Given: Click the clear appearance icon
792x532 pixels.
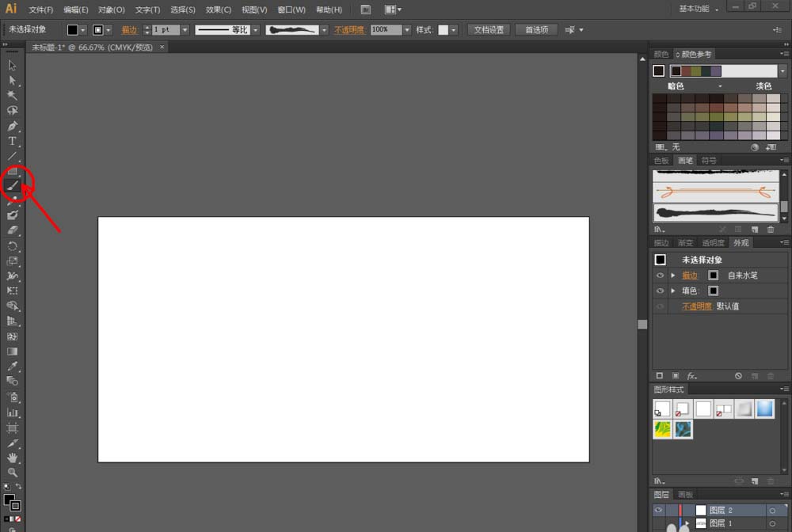Looking at the screenshot, I should (x=738, y=376).
